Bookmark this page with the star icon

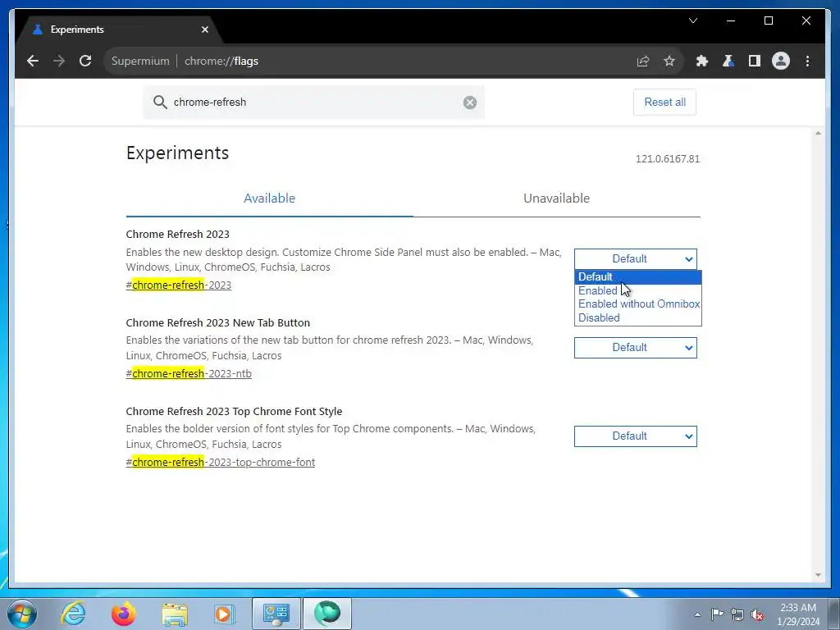coord(669,61)
